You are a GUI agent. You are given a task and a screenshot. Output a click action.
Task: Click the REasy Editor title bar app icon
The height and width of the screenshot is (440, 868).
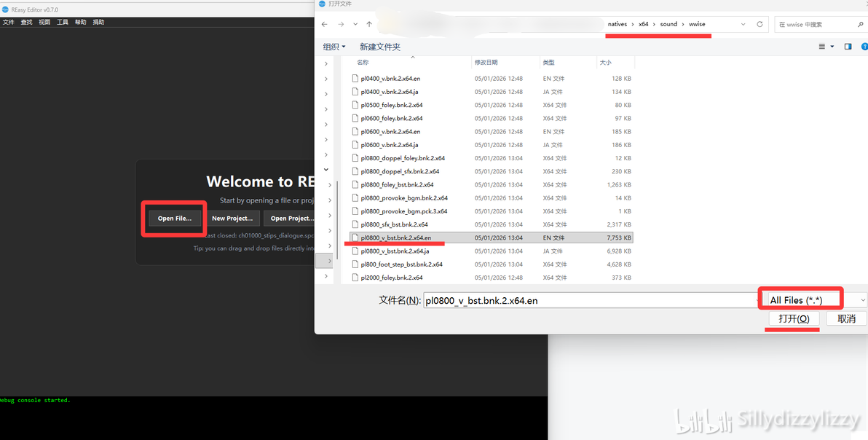point(4,10)
